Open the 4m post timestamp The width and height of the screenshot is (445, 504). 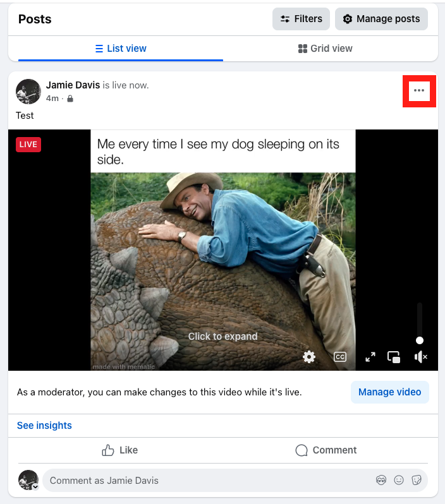[x=52, y=99]
